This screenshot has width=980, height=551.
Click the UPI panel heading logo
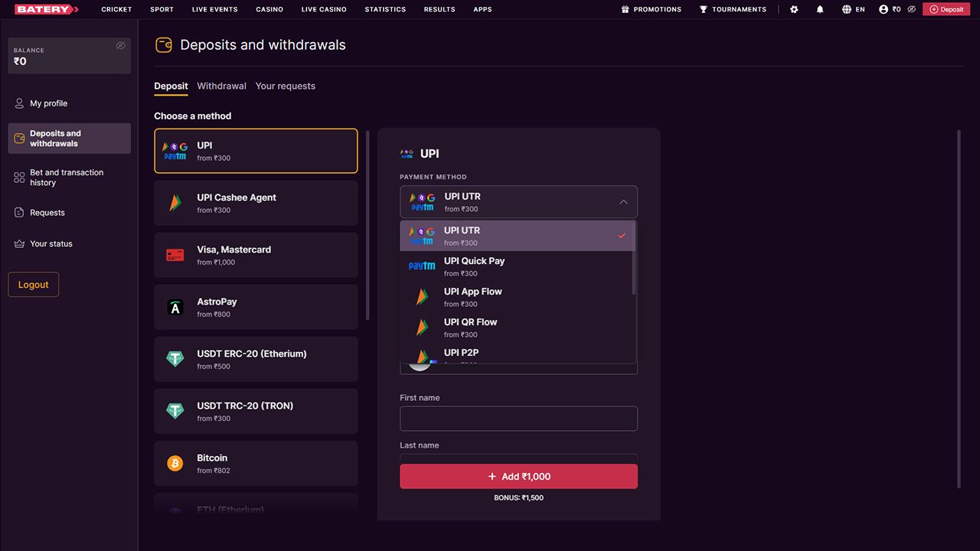(407, 154)
